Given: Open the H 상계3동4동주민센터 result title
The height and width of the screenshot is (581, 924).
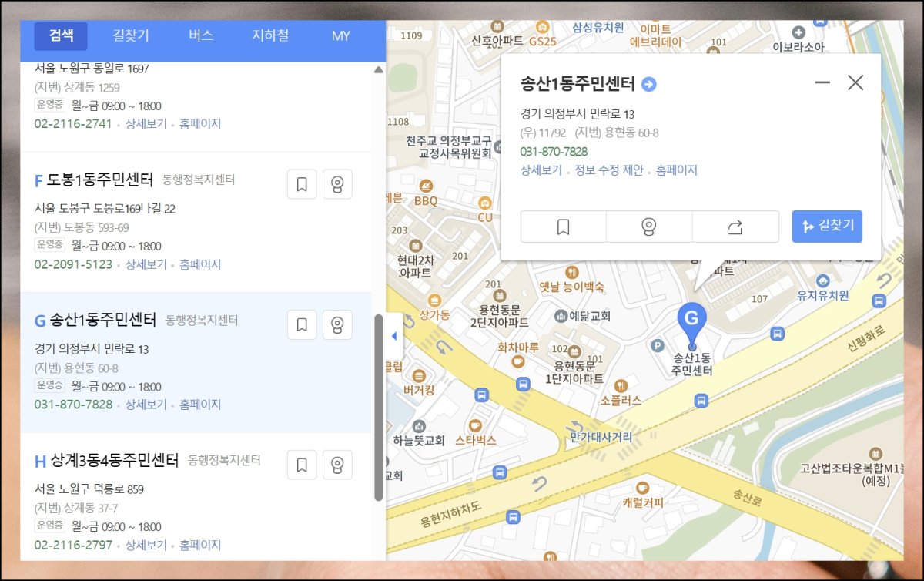Looking at the screenshot, I should pyautogui.click(x=106, y=461).
